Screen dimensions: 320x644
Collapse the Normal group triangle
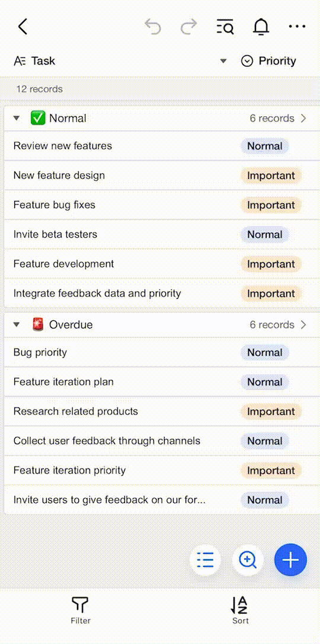(17, 118)
